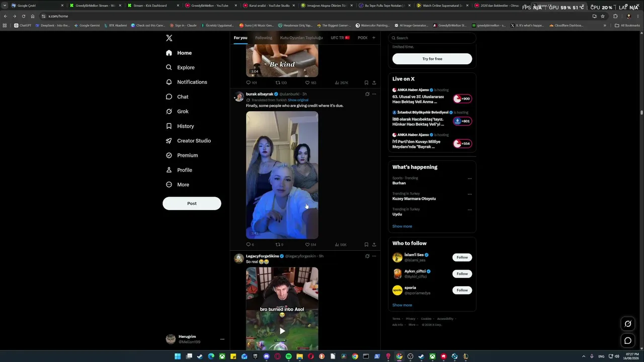This screenshot has width=644, height=362.
Task: Switch to the Following tab
Action: [264, 38]
